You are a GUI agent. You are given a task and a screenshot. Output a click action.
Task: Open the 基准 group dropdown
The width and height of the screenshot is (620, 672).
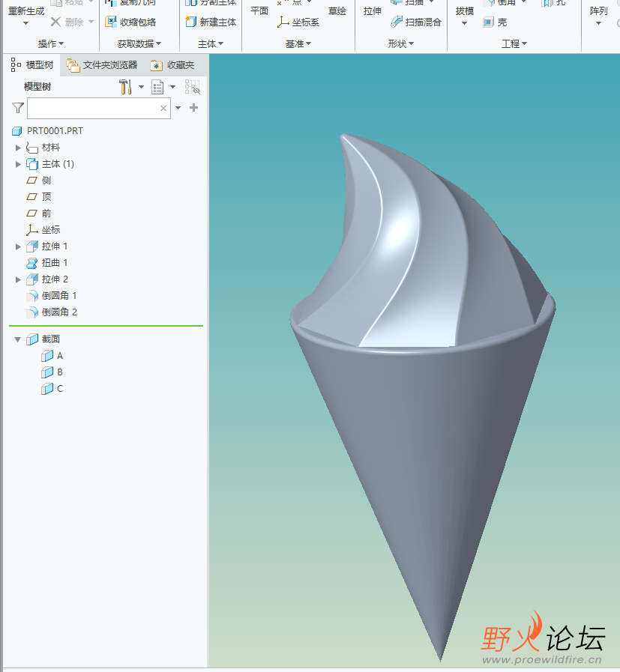pos(298,43)
